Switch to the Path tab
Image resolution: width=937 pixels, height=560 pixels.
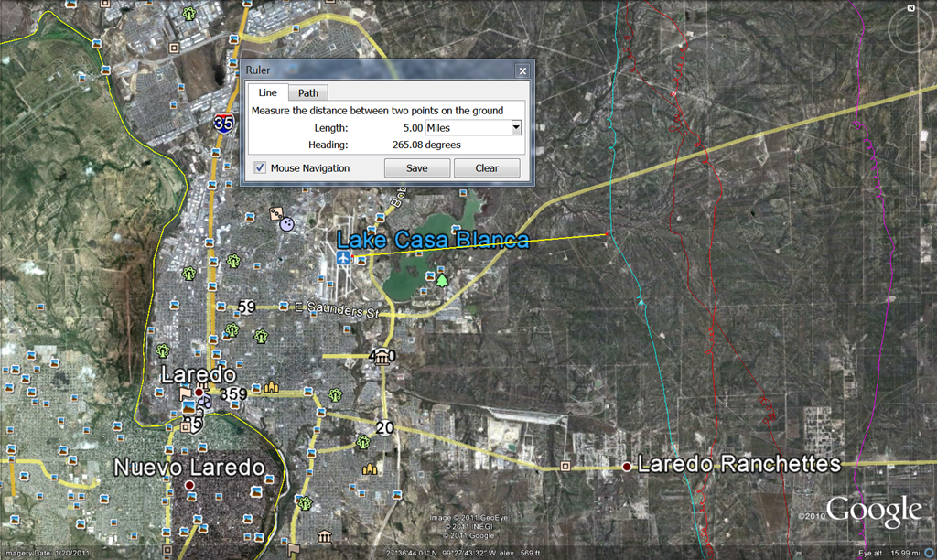click(308, 93)
